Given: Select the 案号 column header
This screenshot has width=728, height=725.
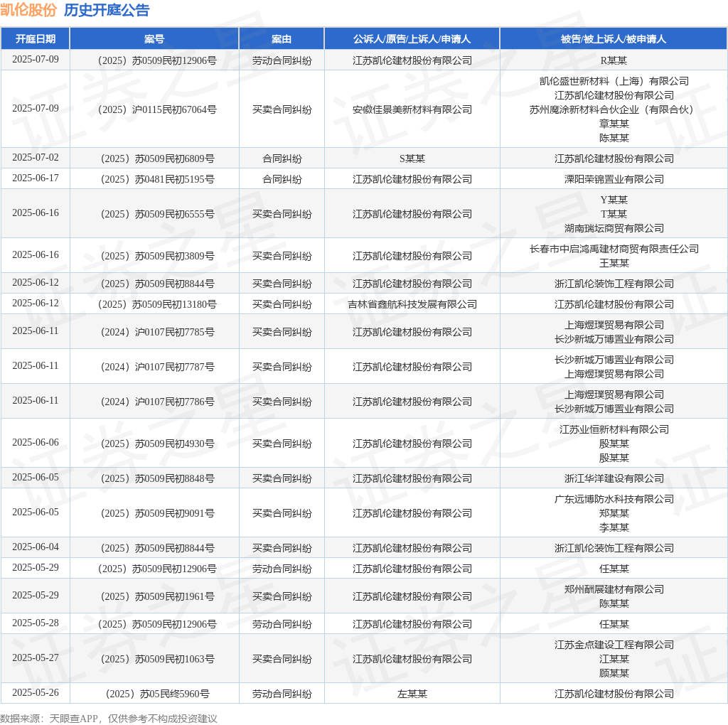Looking at the screenshot, I should click(x=154, y=39).
